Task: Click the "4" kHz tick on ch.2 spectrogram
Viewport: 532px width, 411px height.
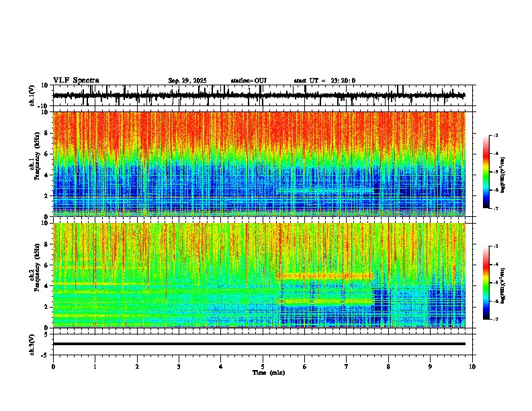Action: [47, 286]
